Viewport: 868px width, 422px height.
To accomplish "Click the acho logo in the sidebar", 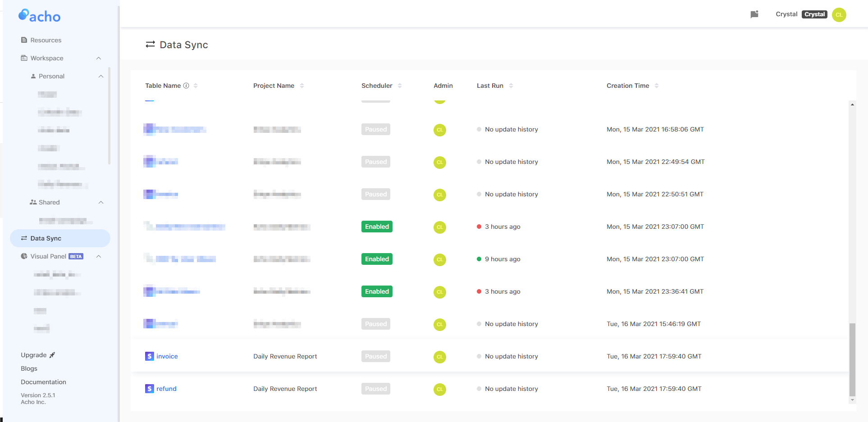I will [39, 16].
